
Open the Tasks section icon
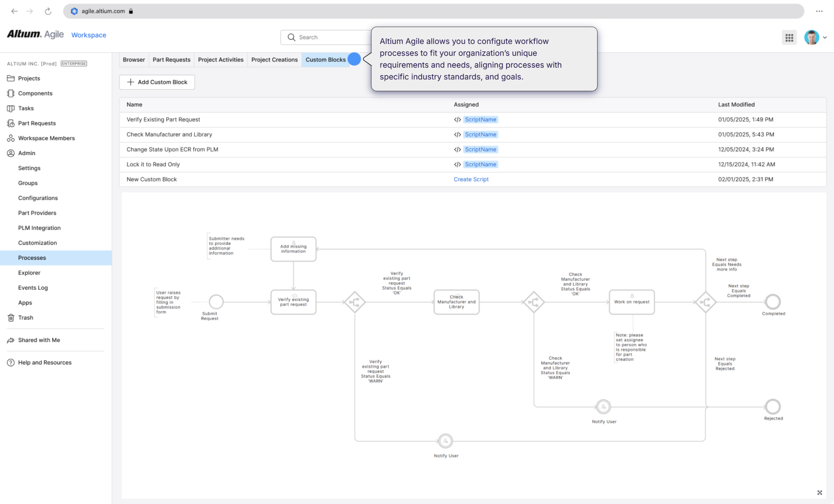point(11,108)
